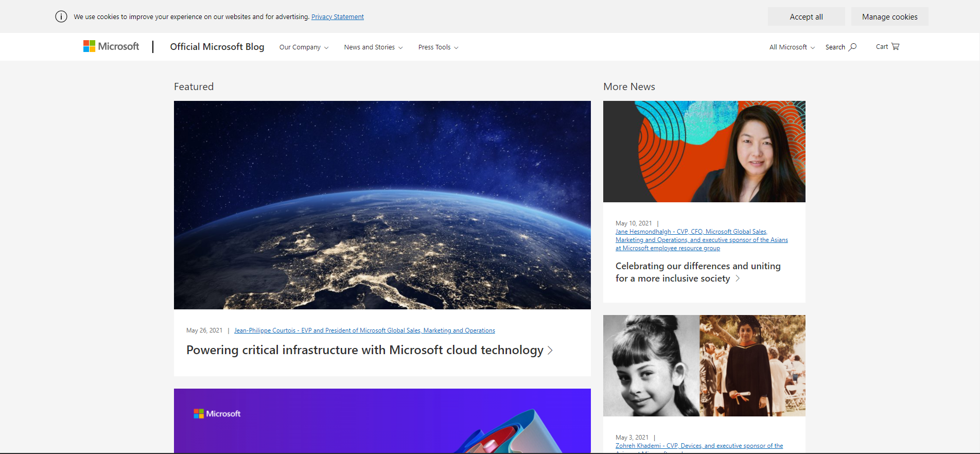The width and height of the screenshot is (980, 454).
Task: Read Celebrating our differences article
Action: tap(698, 272)
